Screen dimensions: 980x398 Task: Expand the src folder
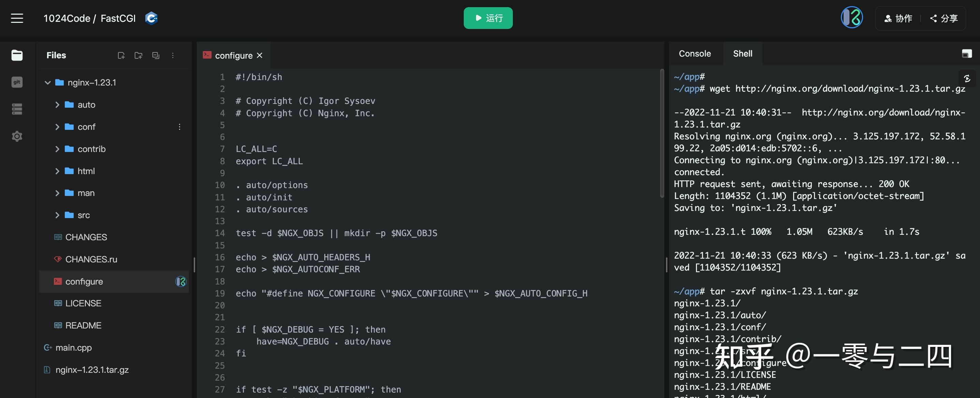pos(57,215)
